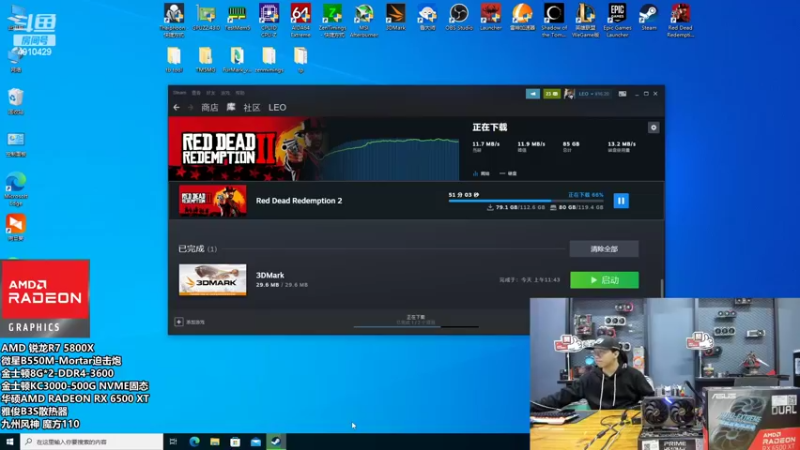Click the LEO account avatar
800x450 pixels.
[x=569, y=94]
